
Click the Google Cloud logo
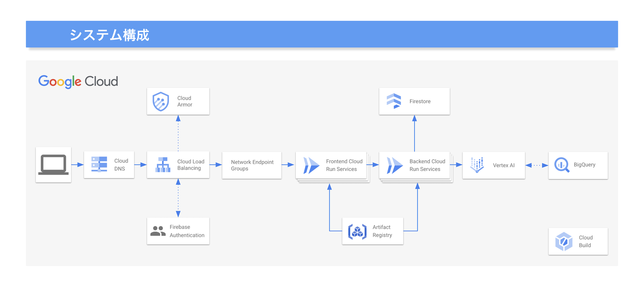78,81
